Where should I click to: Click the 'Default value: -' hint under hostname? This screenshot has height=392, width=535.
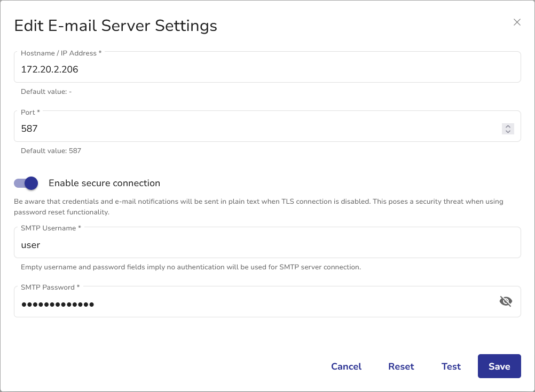[x=46, y=92]
